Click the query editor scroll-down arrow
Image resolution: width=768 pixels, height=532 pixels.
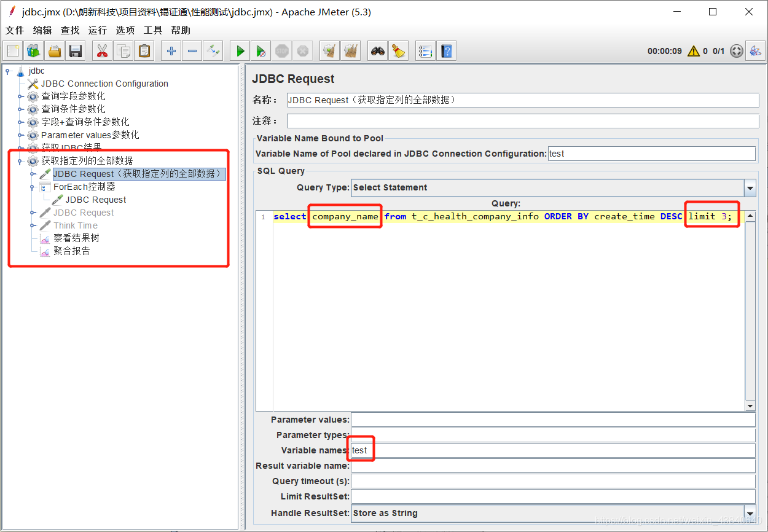(x=750, y=406)
